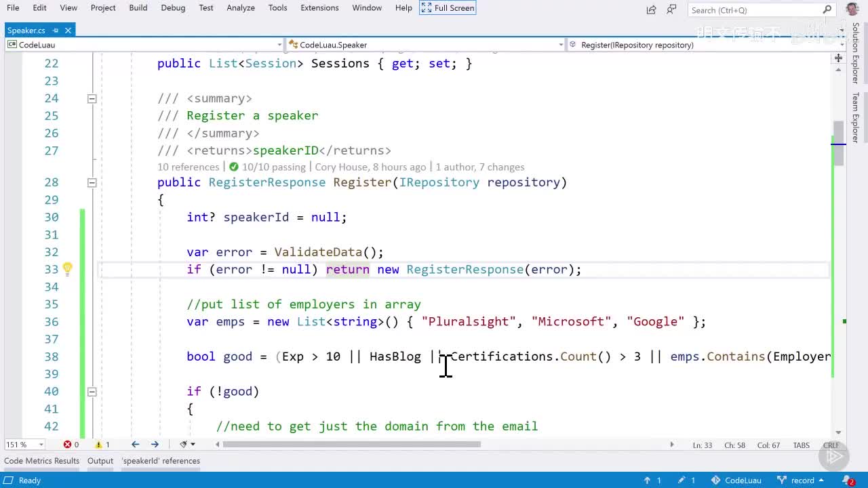Click the lightbulb quick actions icon

coord(67,269)
